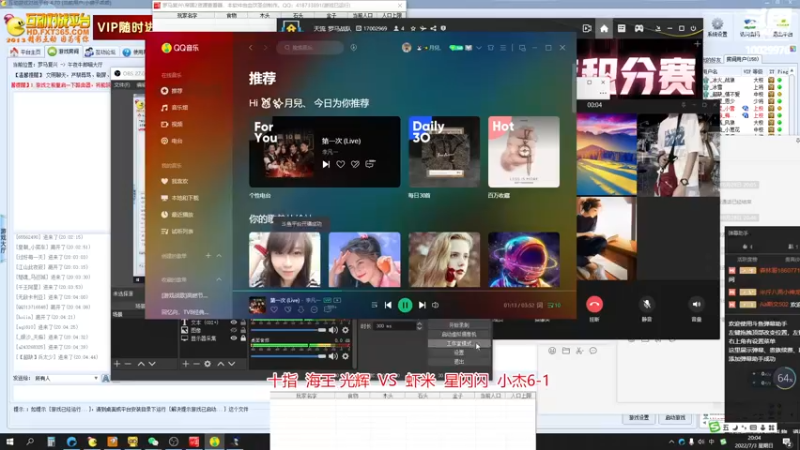Open the home icon in live toolbar
Image resolution: width=800 pixels, height=450 pixels.
(x=604, y=29)
